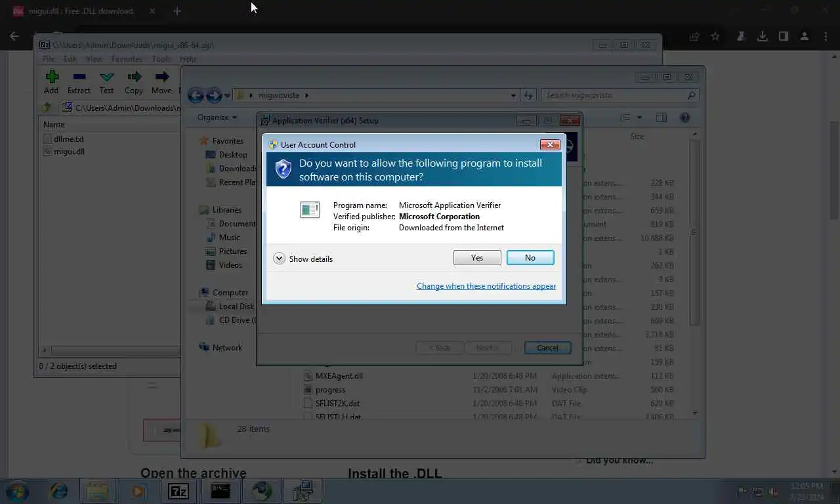Click Name column header in 7-Zip

click(x=54, y=125)
